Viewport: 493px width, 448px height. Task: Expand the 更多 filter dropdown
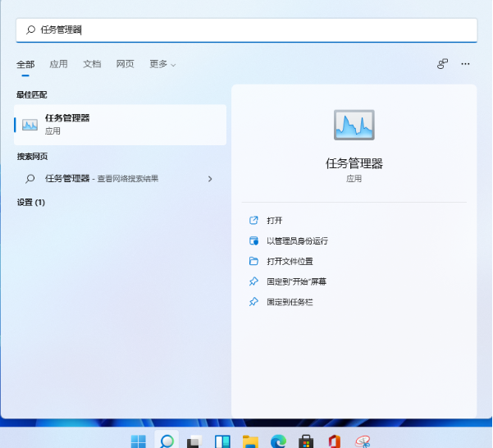[162, 64]
